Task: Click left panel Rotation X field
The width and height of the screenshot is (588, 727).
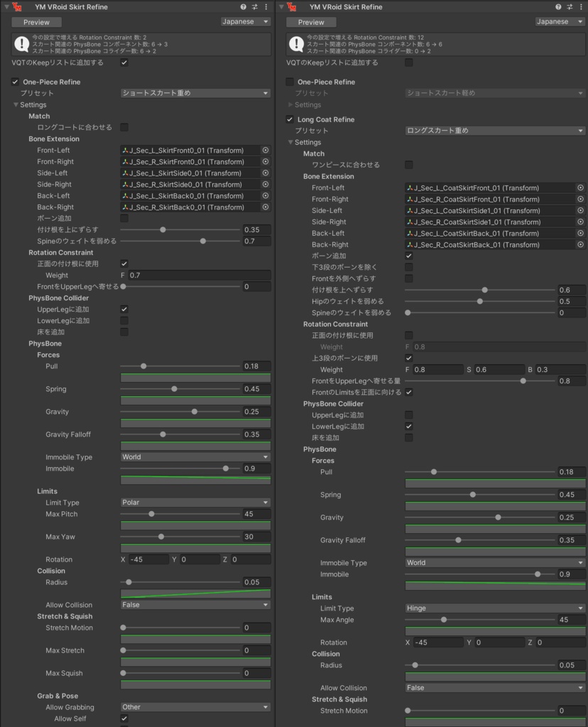Action: 148,559
